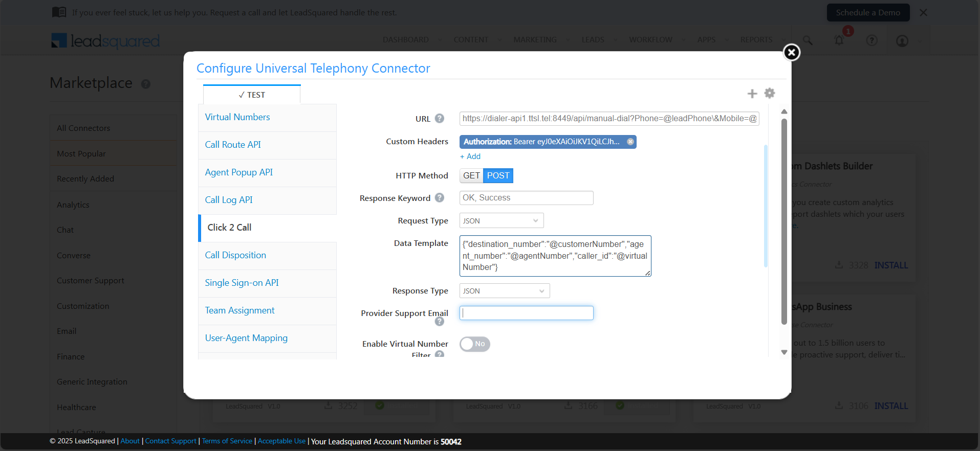Screen dimensions: 980x451
Task: Click the Provider Support Email input field
Action: [526, 313]
